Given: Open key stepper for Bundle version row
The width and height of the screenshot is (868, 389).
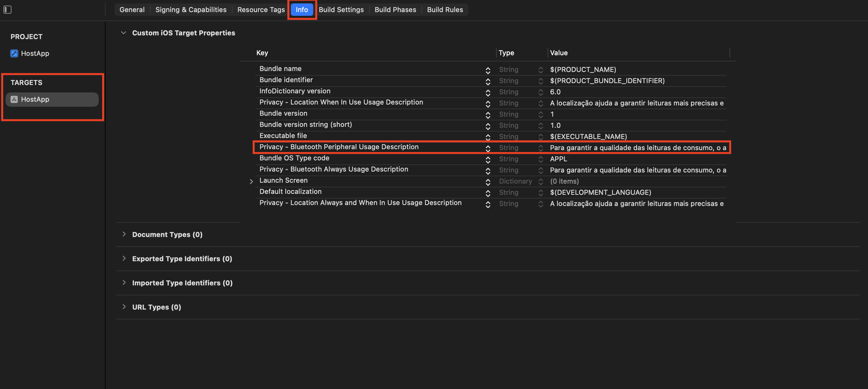Looking at the screenshot, I should click(x=488, y=115).
